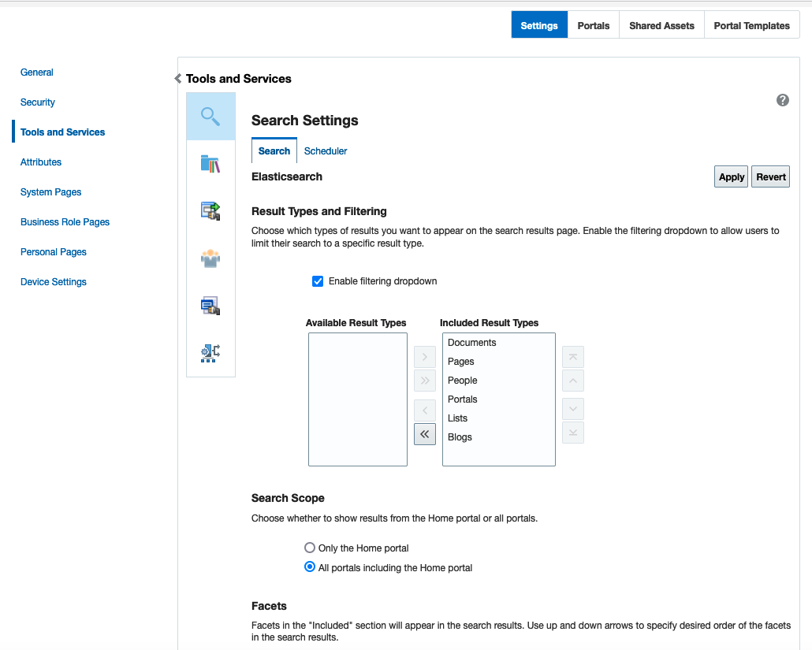812x650 pixels.
Task: Click the Revert button
Action: [770, 177]
